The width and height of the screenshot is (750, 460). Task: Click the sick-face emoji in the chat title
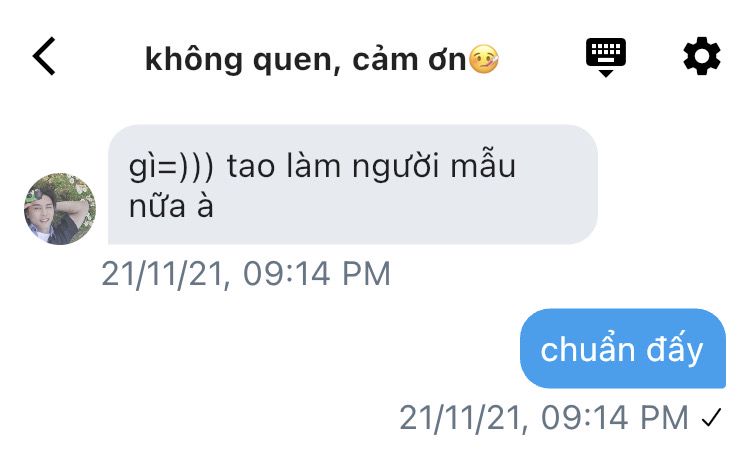coord(484,59)
